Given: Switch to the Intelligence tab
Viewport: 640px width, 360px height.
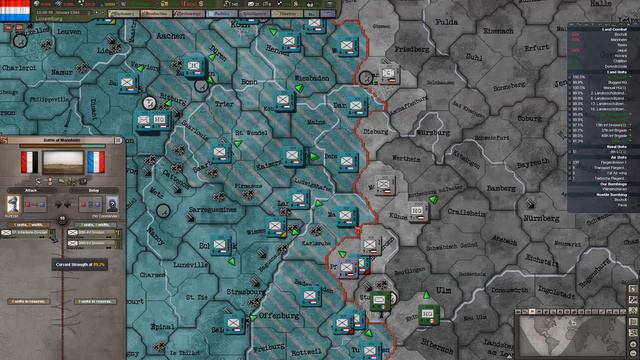Looking at the screenshot, I should coord(254,13).
